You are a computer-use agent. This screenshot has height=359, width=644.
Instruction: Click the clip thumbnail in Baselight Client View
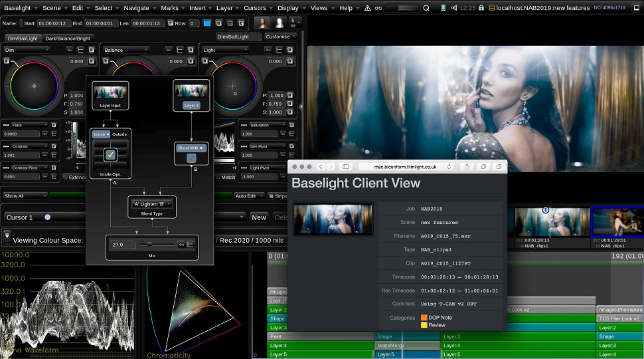click(333, 219)
